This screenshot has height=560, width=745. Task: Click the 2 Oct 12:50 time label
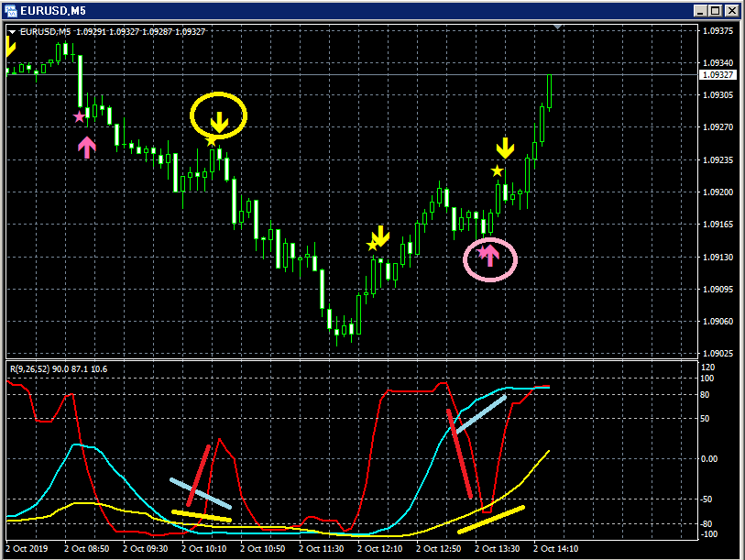(439, 549)
